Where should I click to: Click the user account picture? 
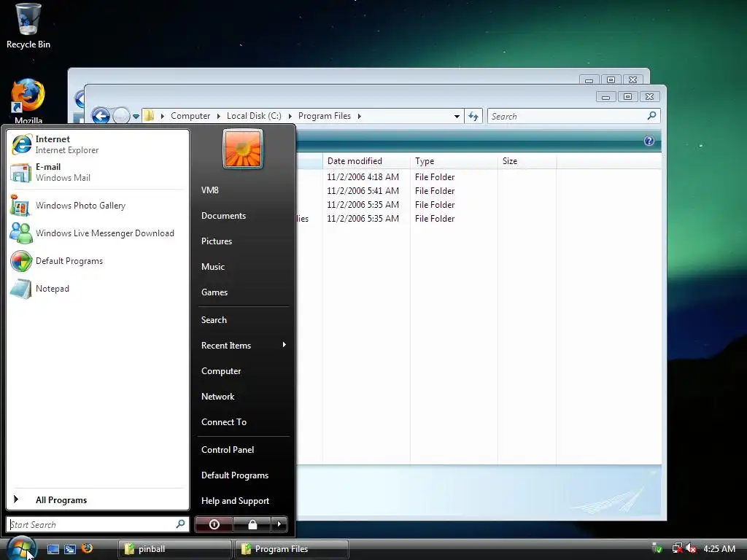(x=243, y=149)
